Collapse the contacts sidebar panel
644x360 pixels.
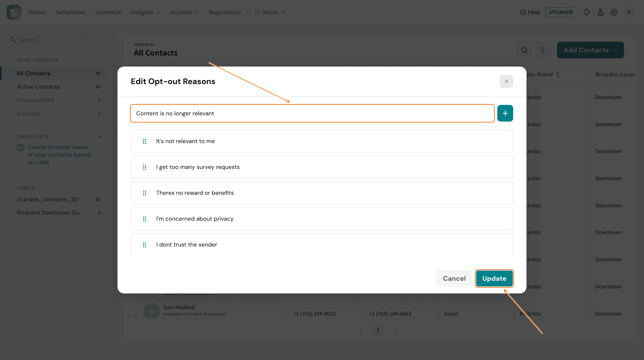coord(114,43)
